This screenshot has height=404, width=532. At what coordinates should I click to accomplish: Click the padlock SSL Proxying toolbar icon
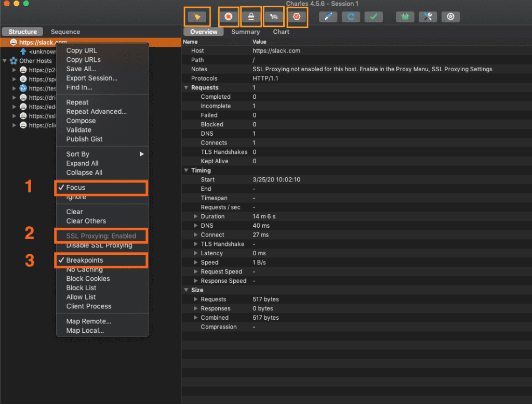[x=251, y=17]
